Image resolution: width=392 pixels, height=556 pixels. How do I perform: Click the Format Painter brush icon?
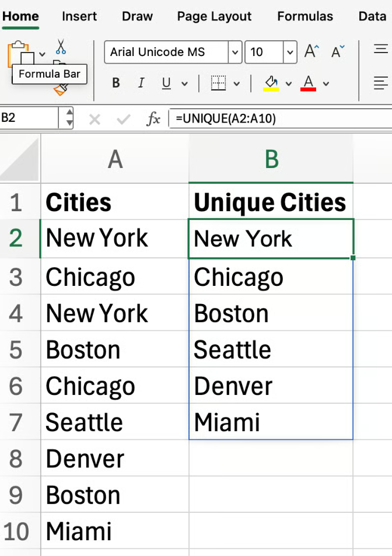[60, 89]
